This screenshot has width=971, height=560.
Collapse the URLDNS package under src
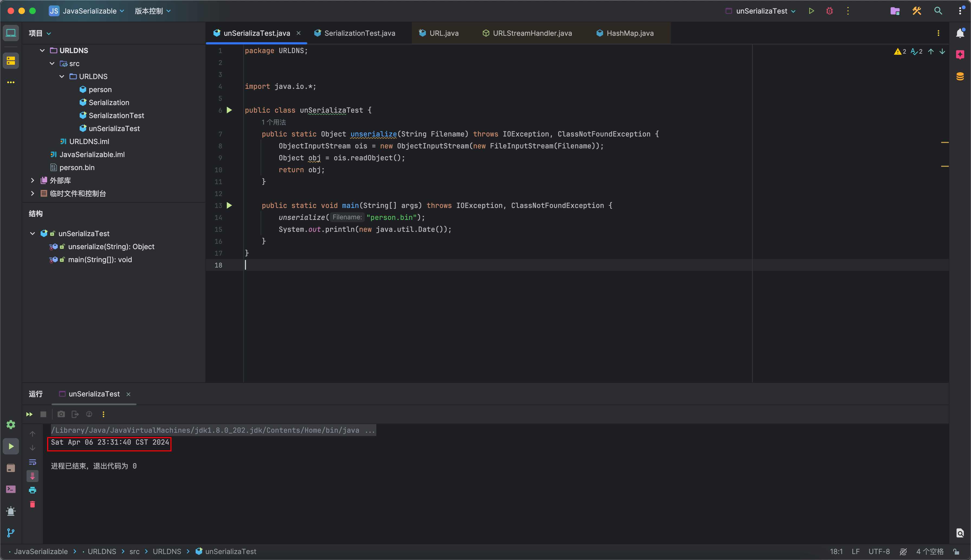click(62, 77)
